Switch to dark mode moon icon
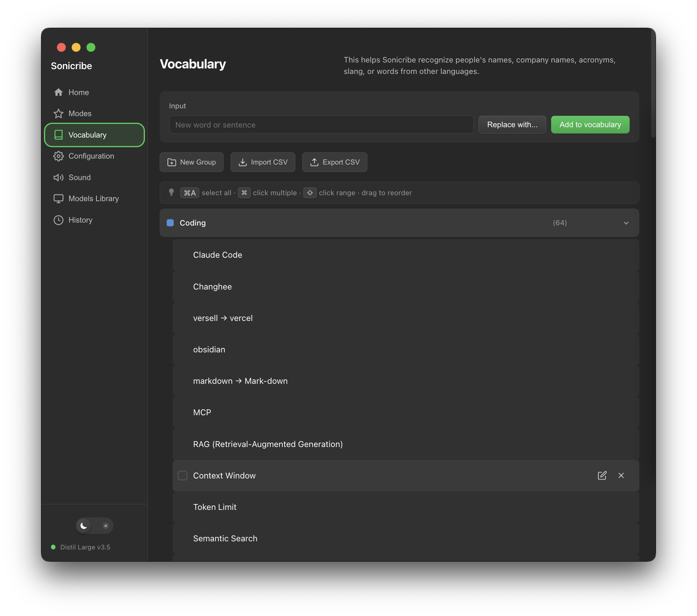 click(84, 525)
